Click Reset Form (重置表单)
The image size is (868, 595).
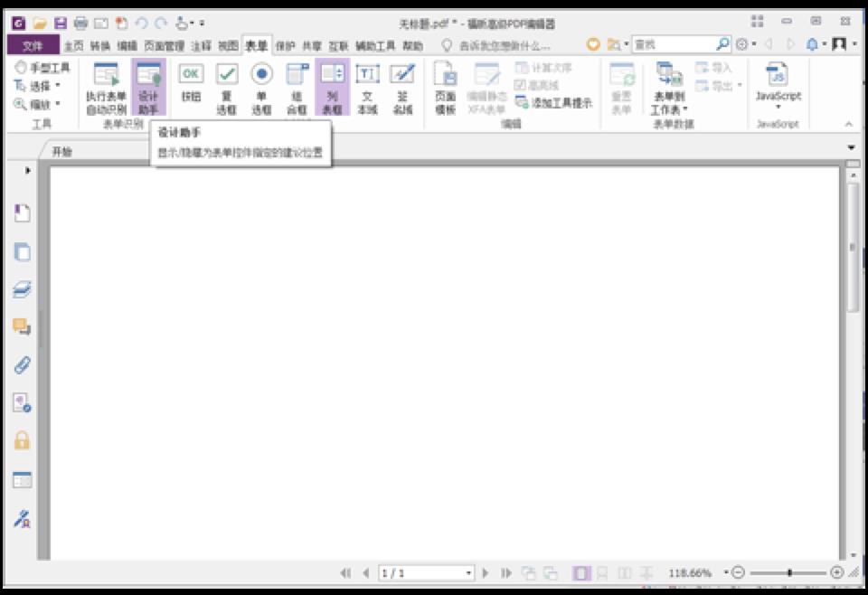pos(622,89)
